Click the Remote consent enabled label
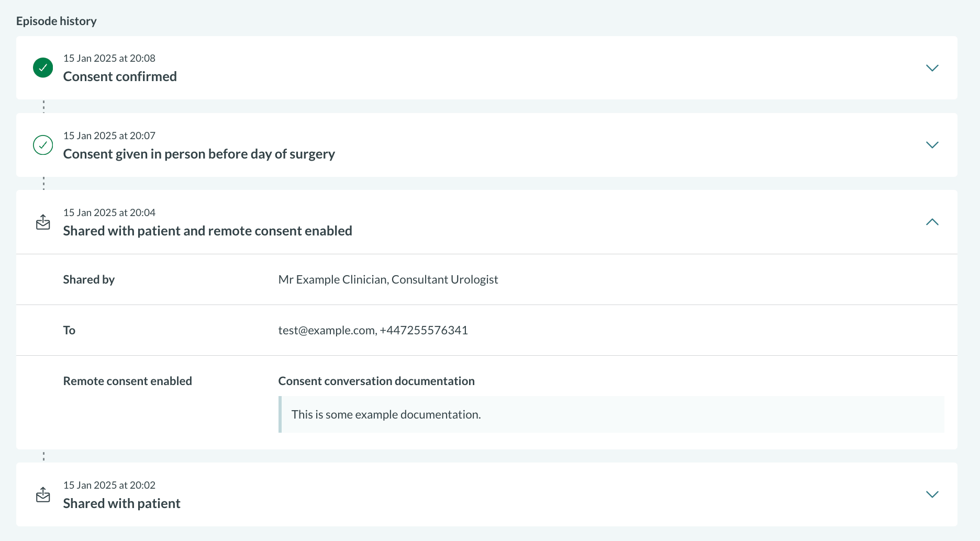 (127, 381)
